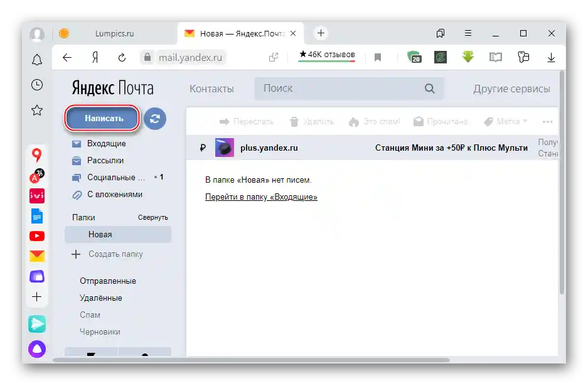Image resolution: width=588 pixels, height=388 pixels.
Task: Open the Черновики drafts folder
Action: click(100, 331)
